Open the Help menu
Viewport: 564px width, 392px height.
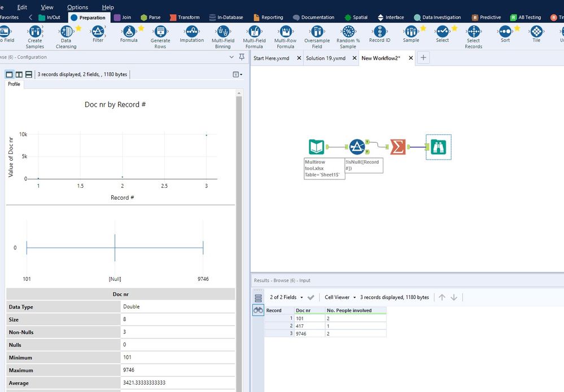[x=108, y=7]
